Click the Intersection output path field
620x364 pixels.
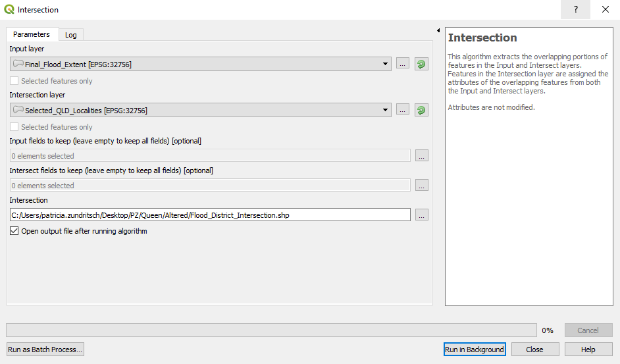(x=210, y=215)
